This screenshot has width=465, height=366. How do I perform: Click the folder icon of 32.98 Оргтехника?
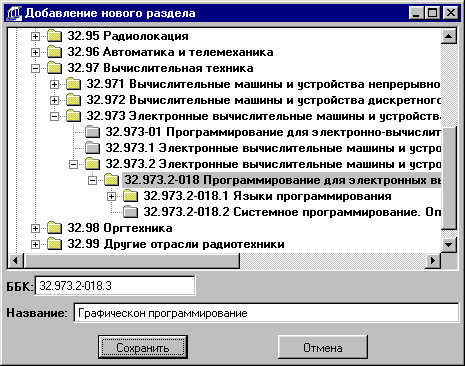pyautogui.click(x=54, y=228)
